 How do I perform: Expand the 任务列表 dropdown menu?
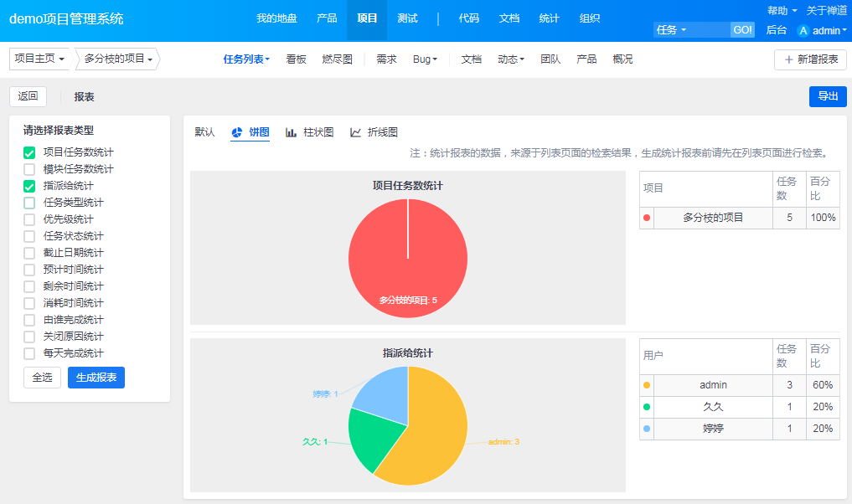coord(246,59)
